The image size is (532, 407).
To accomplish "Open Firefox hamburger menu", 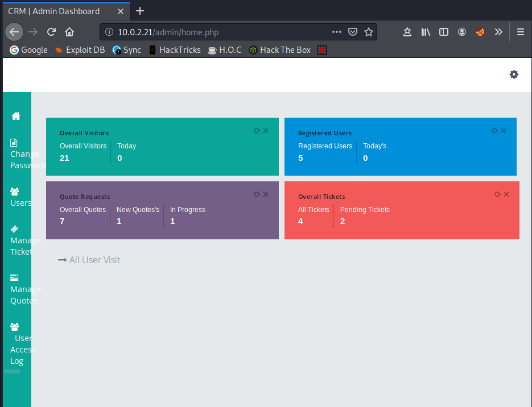I will point(520,32).
